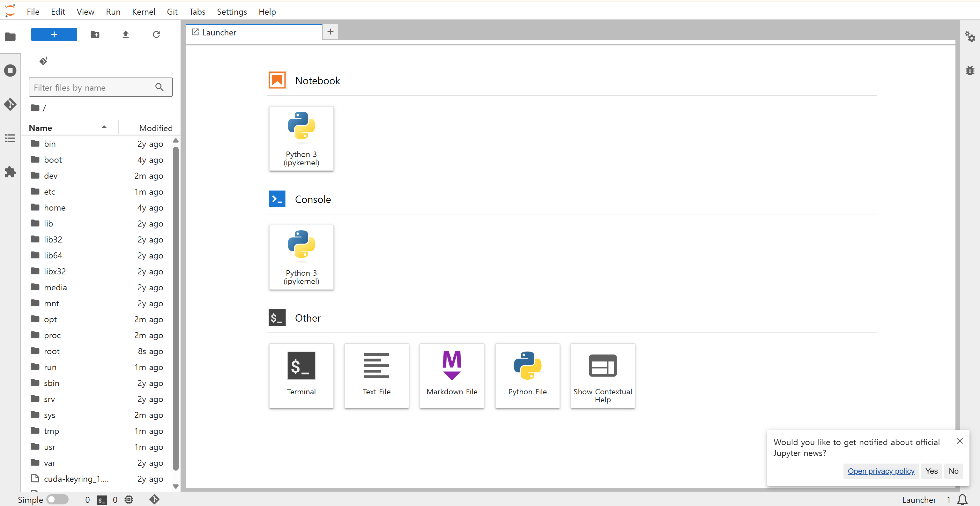Click the Upload Files arrow icon
Viewport: 980px width, 506px height.
(x=126, y=34)
